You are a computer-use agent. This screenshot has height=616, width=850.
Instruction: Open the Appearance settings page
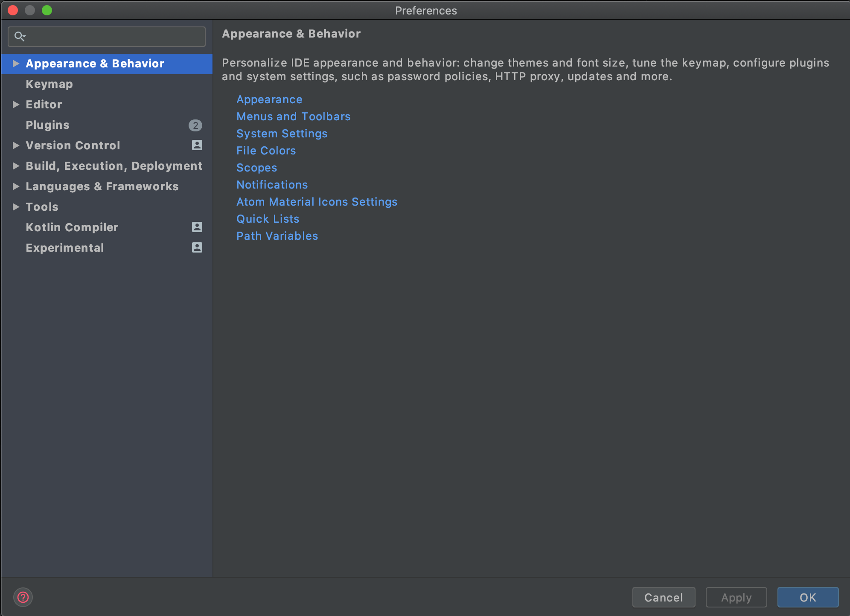point(268,99)
